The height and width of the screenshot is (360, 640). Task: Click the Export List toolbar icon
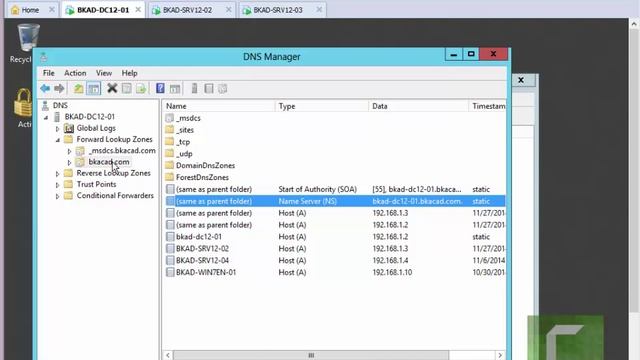click(141, 88)
